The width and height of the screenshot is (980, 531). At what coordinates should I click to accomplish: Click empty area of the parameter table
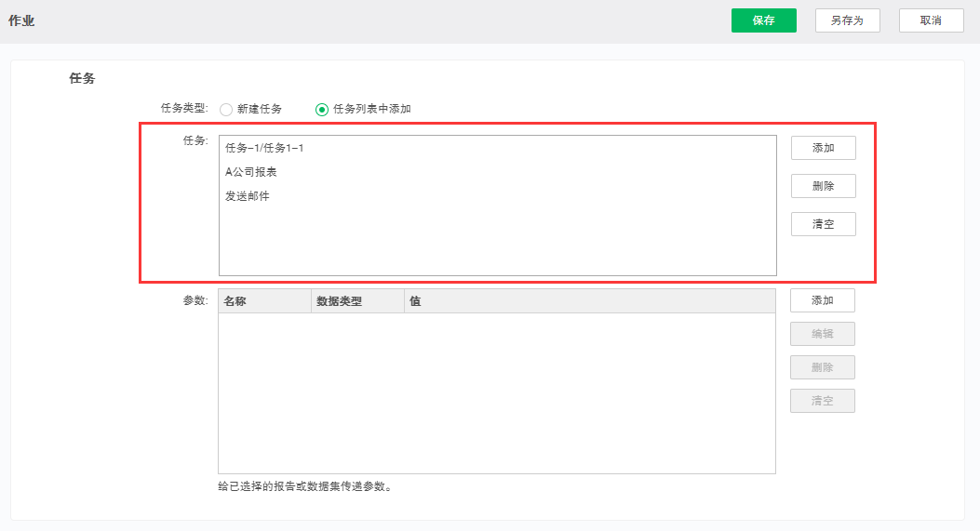pos(496,392)
